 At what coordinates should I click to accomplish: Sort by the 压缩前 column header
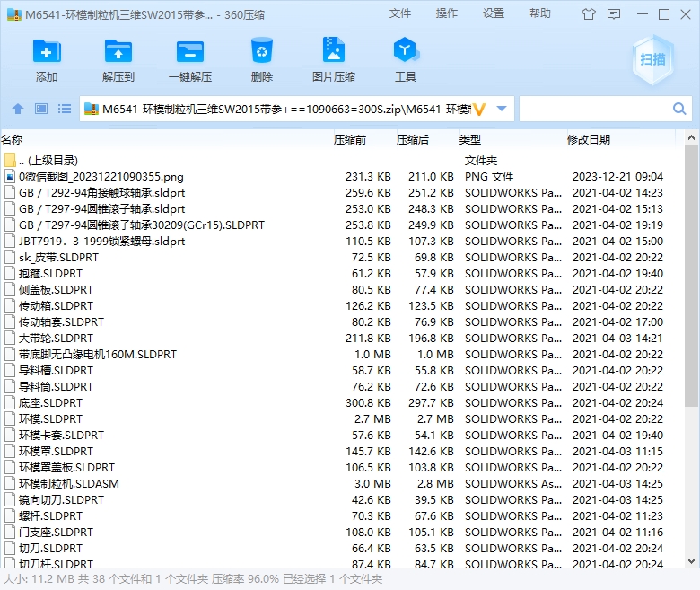coord(350,140)
